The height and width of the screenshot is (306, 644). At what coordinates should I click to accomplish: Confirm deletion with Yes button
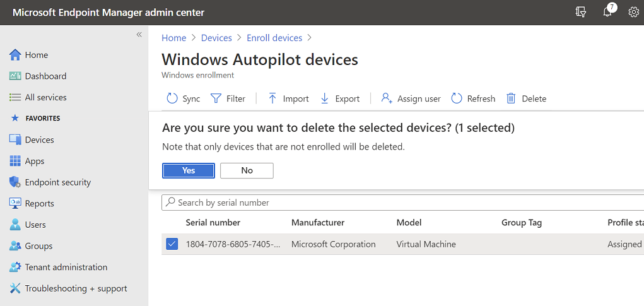[189, 170]
